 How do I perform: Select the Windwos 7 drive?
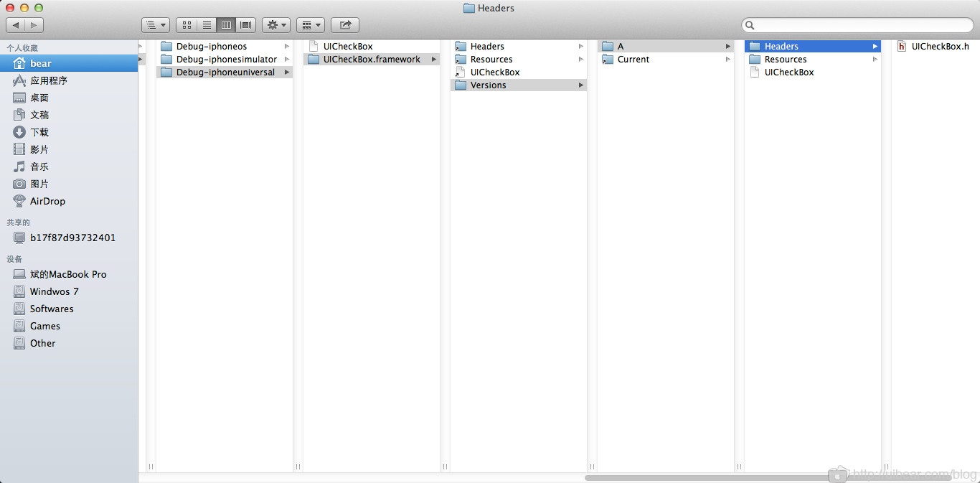point(54,291)
